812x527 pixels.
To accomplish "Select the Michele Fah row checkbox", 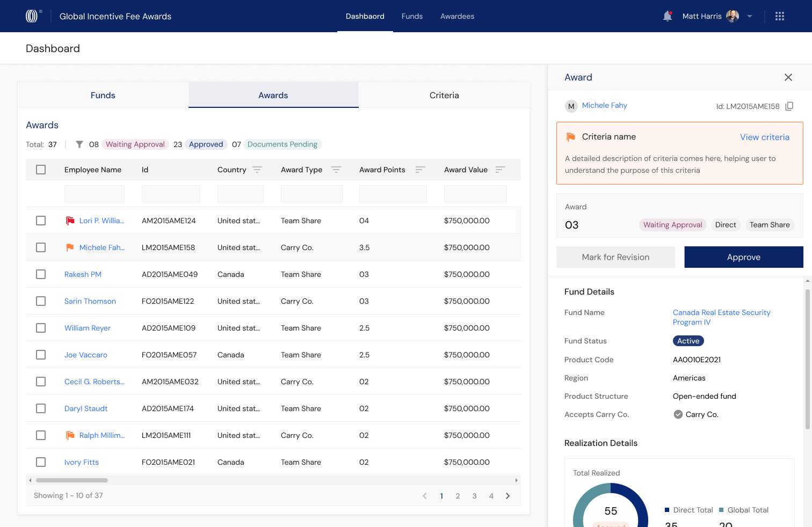I will [41, 247].
